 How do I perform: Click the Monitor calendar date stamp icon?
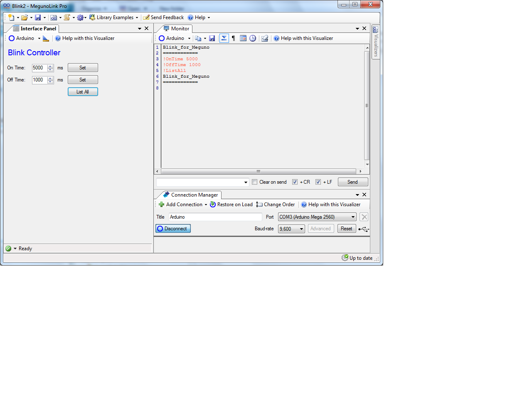(243, 38)
